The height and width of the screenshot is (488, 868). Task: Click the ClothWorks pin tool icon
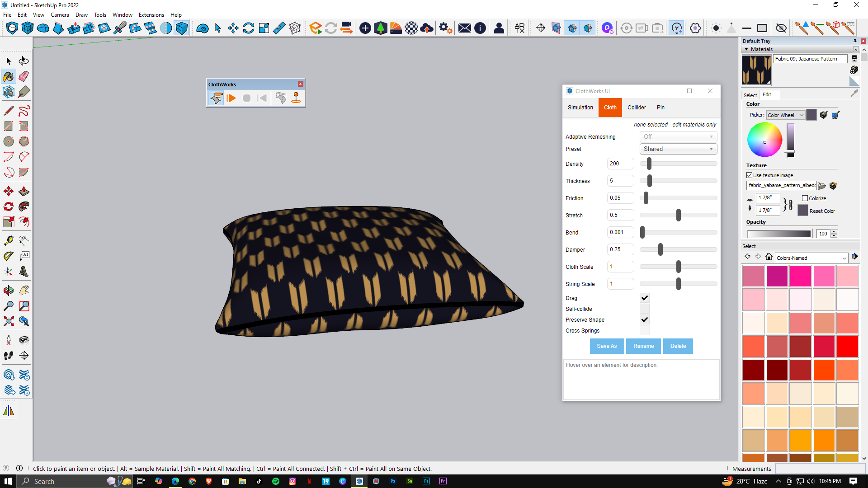tap(296, 98)
